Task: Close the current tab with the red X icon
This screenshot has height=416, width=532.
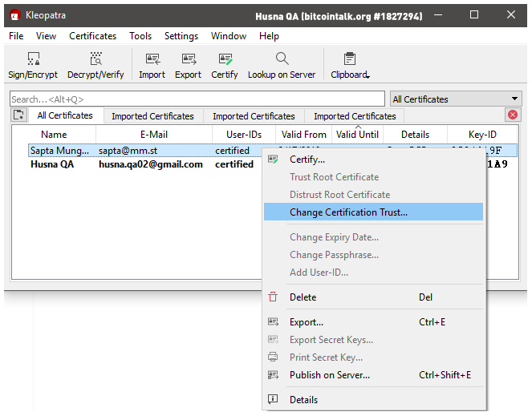Action: pos(513,115)
